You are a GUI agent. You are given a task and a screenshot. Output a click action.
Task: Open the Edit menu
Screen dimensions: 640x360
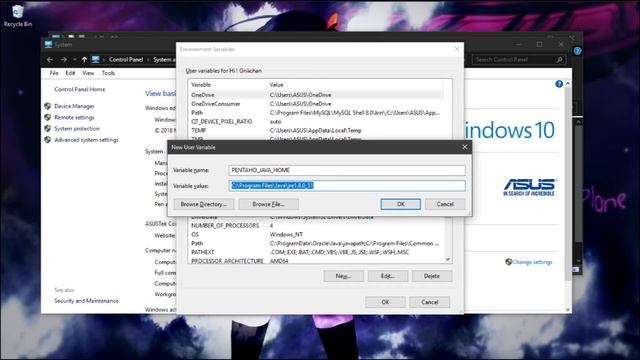tap(70, 73)
